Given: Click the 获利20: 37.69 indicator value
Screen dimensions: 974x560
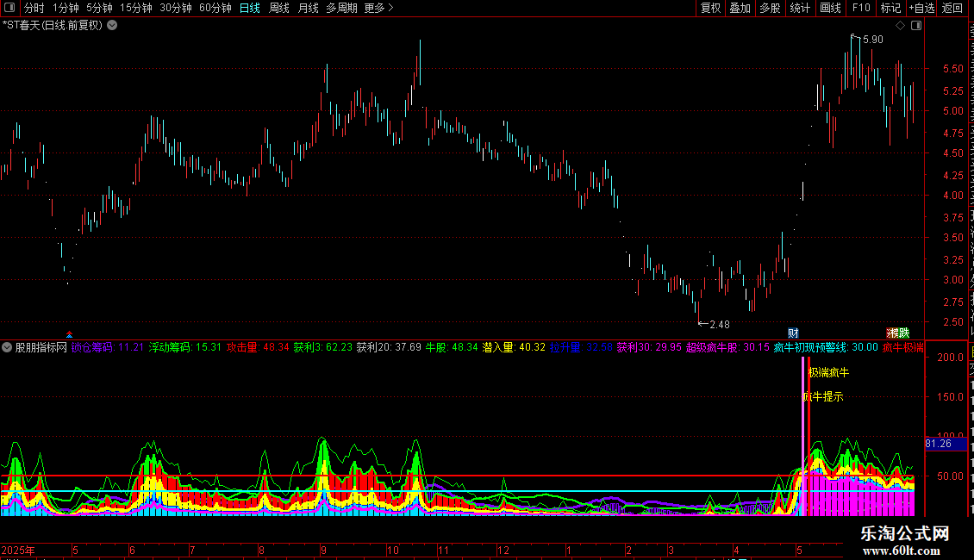Looking at the screenshot, I should [x=389, y=348].
